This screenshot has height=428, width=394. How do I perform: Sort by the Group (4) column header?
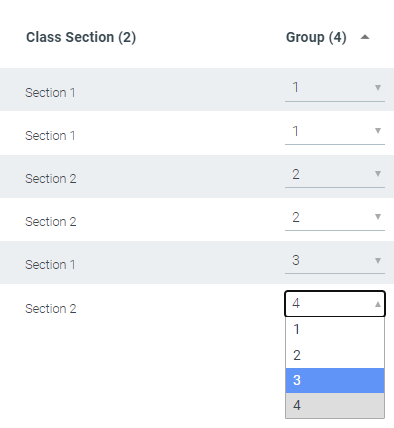pos(316,37)
